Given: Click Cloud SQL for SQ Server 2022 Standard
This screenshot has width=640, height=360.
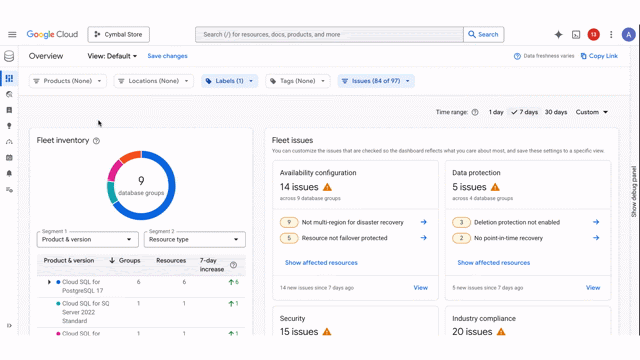Looking at the screenshot, I should tap(86, 312).
